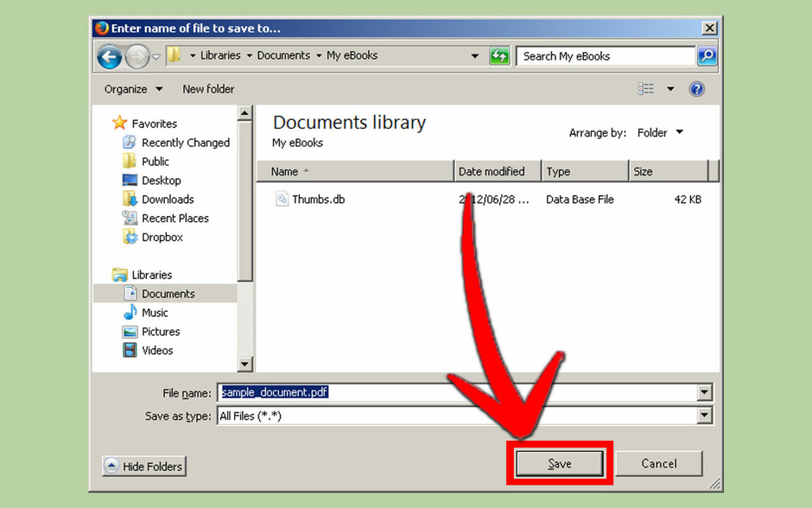
Task: Select Libraries in the navigation pane
Action: click(152, 274)
